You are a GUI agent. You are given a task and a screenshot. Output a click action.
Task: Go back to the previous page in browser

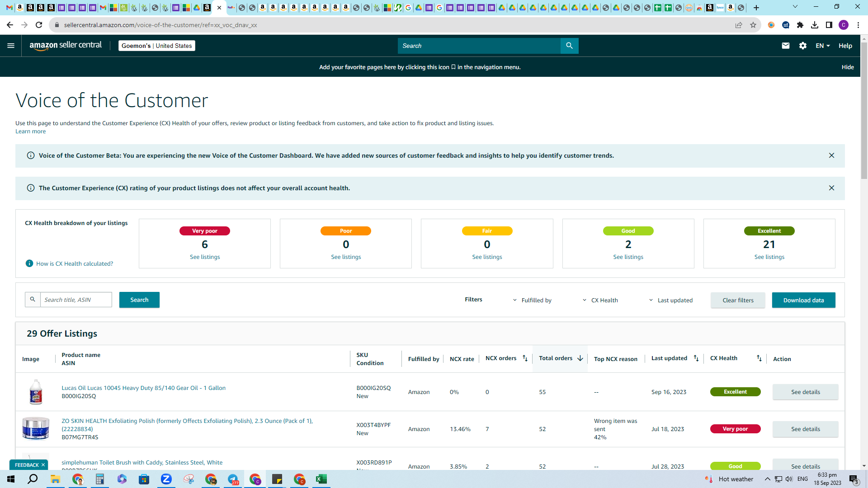[10, 25]
